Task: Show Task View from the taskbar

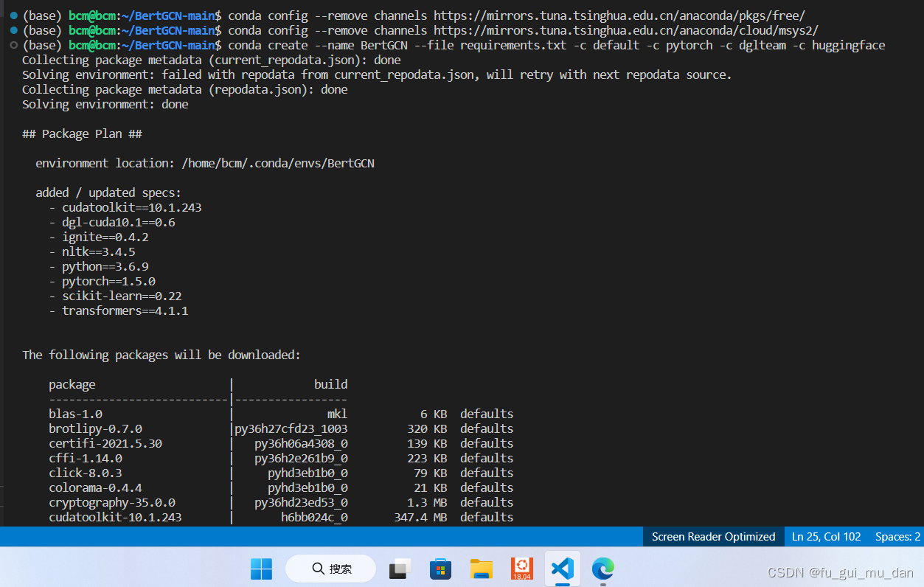Action: 399,569
